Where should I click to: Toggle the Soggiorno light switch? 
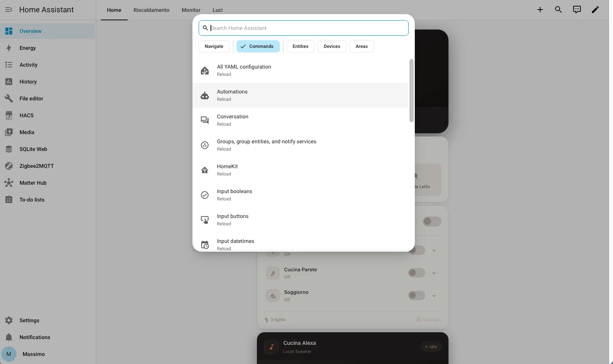[x=416, y=295]
